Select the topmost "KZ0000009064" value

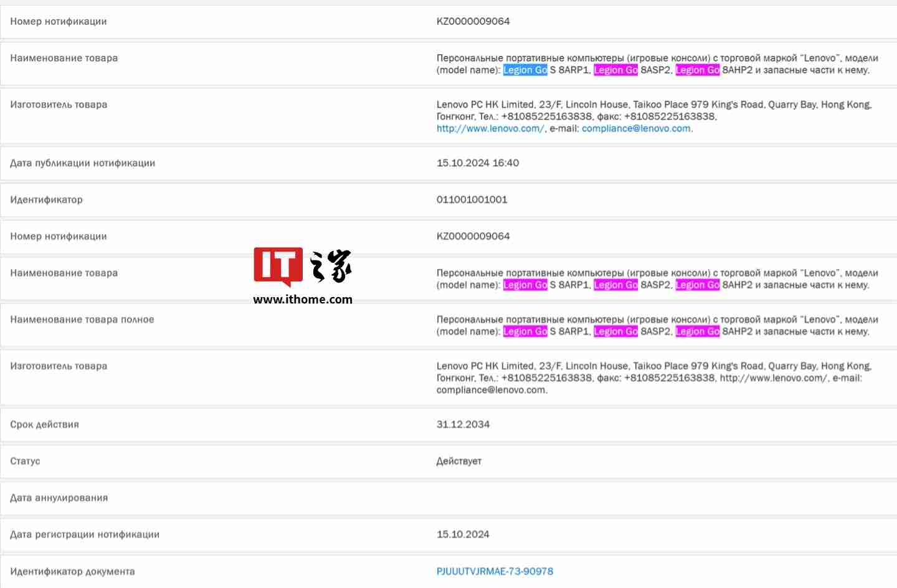point(473,21)
